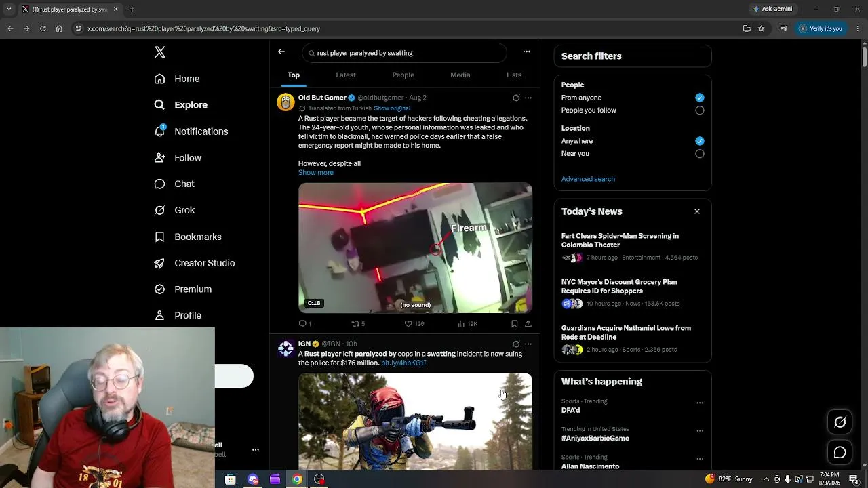Open the More menu on the IGN post
868x488 pixels.
528,344
